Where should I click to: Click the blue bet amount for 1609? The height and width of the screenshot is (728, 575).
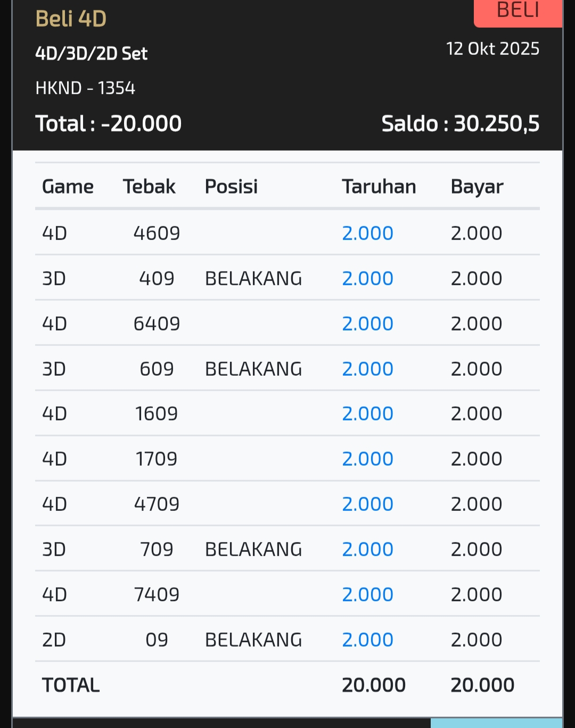[367, 413]
